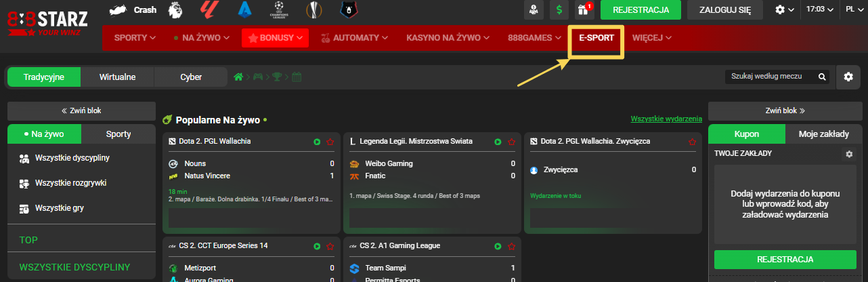Play live stream for Dota 2 PGL Wallachia
Screen dimensions: 868x282
[x=317, y=142]
